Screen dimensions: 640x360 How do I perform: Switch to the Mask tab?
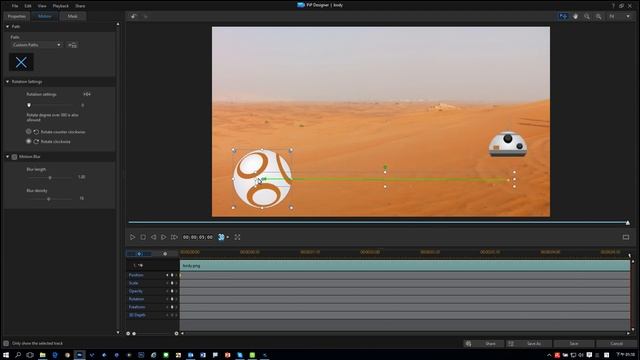click(x=73, y=16)
